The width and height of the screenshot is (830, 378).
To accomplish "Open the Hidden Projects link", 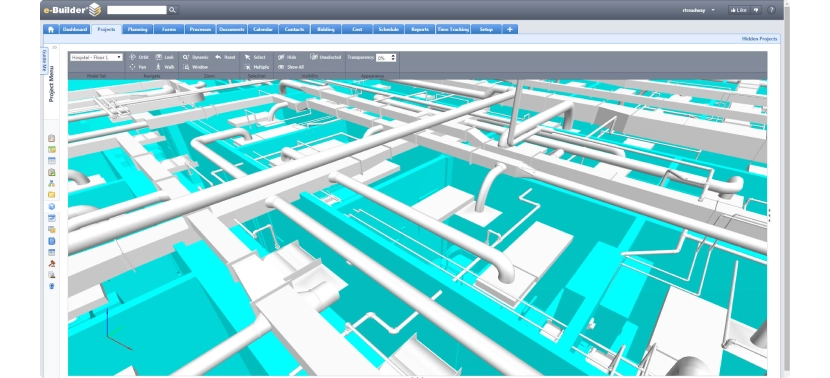I will tap(759, 39).
